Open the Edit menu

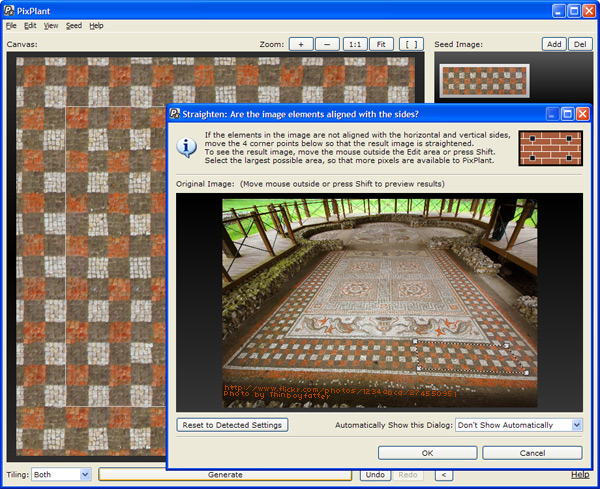(30, 26)
